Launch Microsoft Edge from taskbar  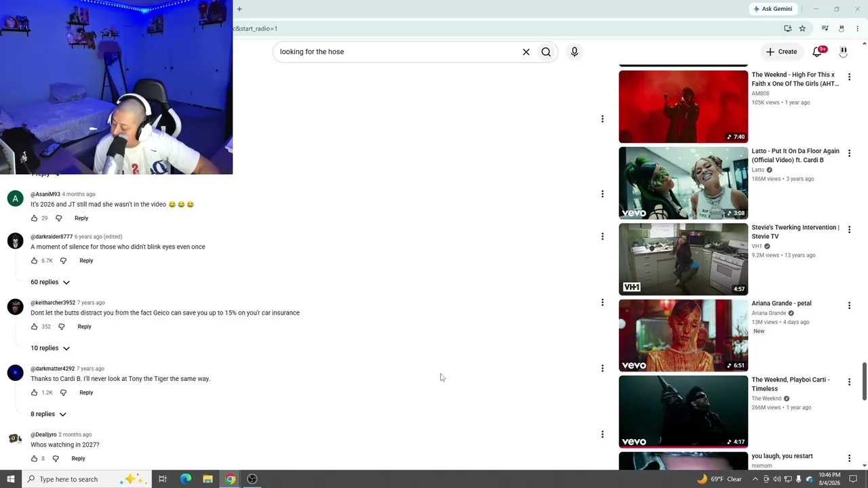pyautogui.click(x=185, y=479)
